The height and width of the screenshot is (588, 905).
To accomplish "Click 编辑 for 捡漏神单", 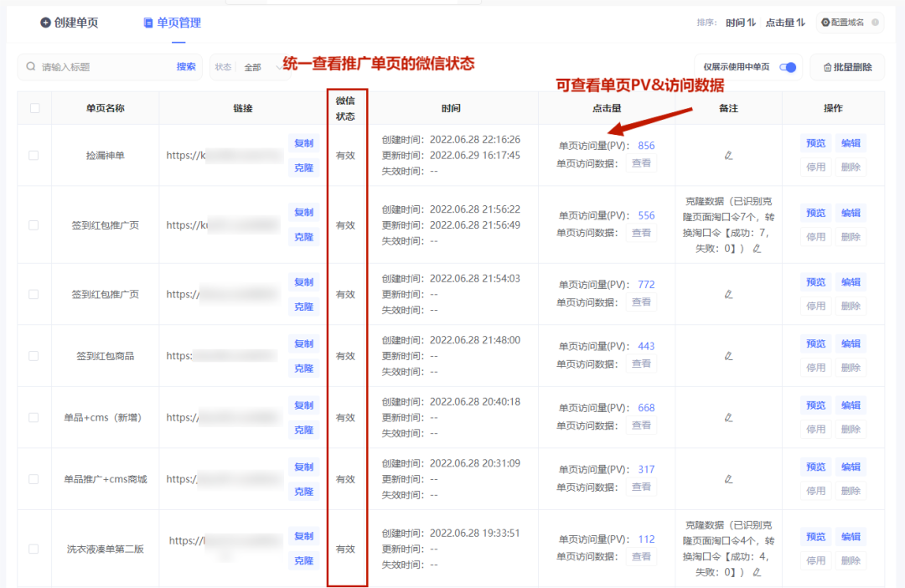I will 851,143.
